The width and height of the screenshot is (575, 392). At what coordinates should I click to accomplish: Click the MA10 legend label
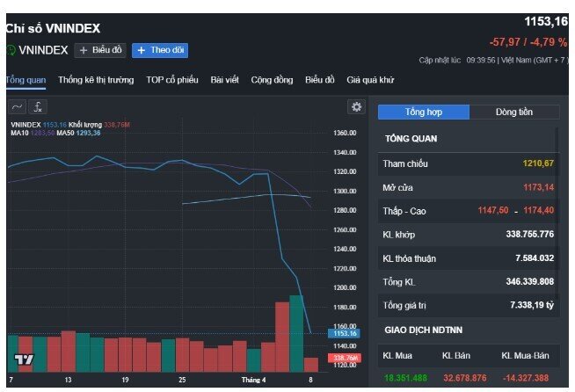(33, 133)
